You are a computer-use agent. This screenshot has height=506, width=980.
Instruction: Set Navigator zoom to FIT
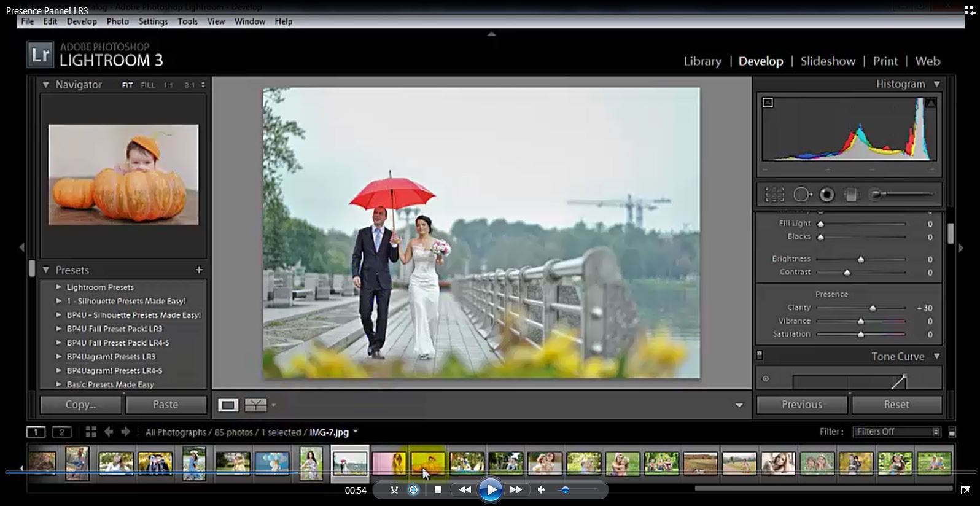[x=127, y=85]
